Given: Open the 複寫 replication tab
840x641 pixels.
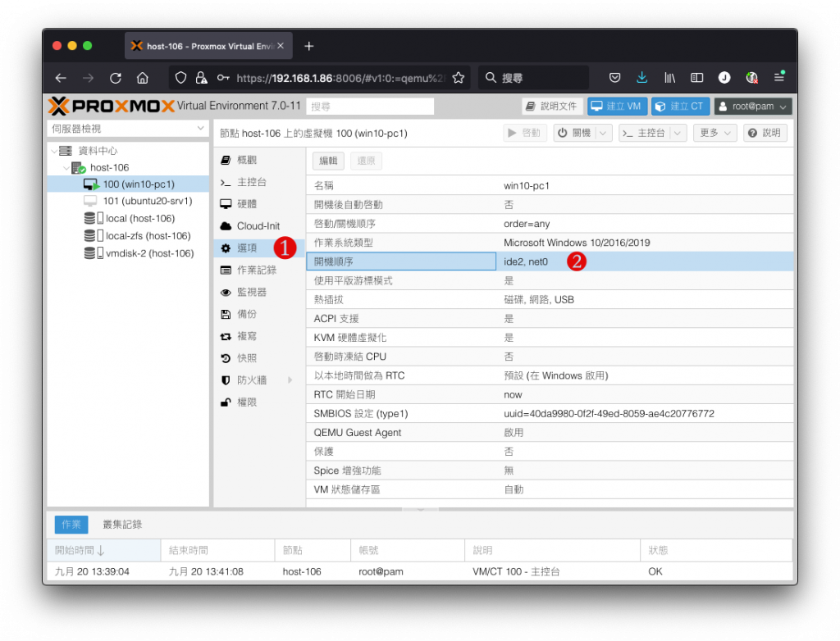Looking at the screenshot, I should 259,336.
